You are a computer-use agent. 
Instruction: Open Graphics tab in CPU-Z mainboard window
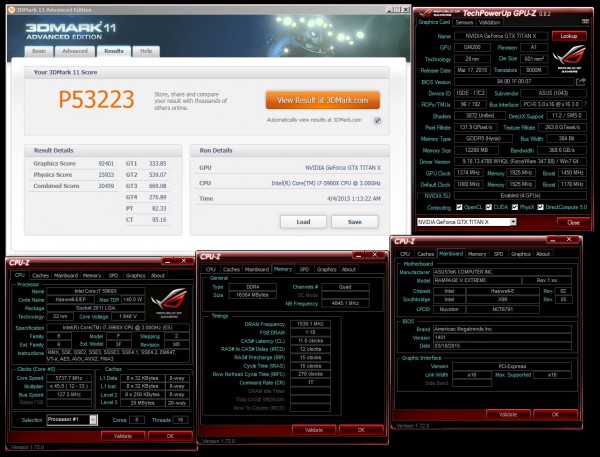[x=520, y=254]
